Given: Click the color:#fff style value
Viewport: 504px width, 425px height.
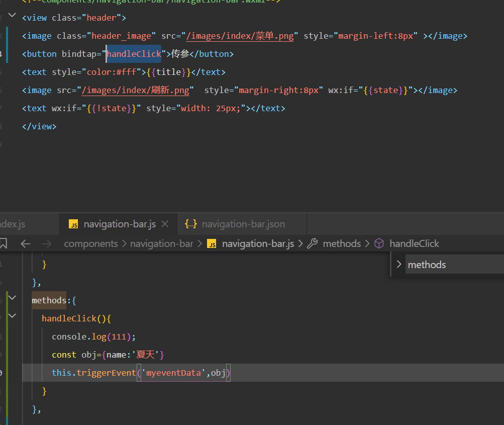Looking at the screenshot, I should 112,72.
